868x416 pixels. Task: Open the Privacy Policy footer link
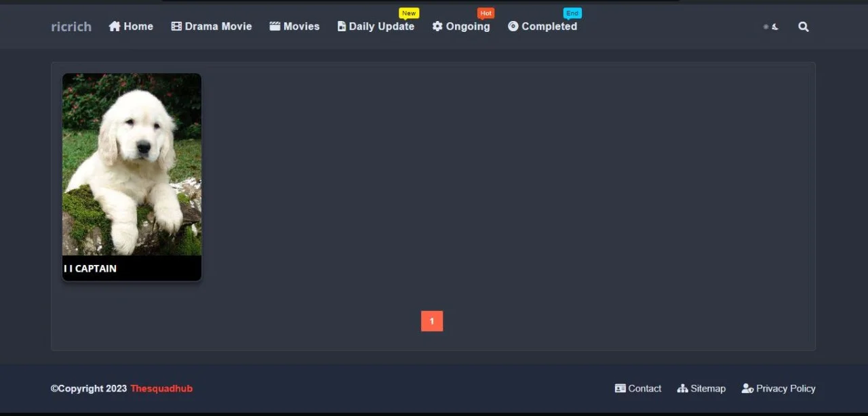pyautogui.click(x=786, y=388)
